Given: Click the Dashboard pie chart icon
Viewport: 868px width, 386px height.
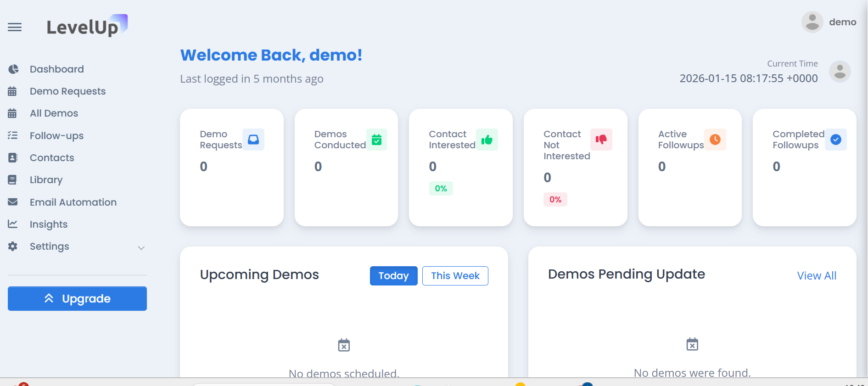Looking at the screenshot, I should (x=13, y=69).
